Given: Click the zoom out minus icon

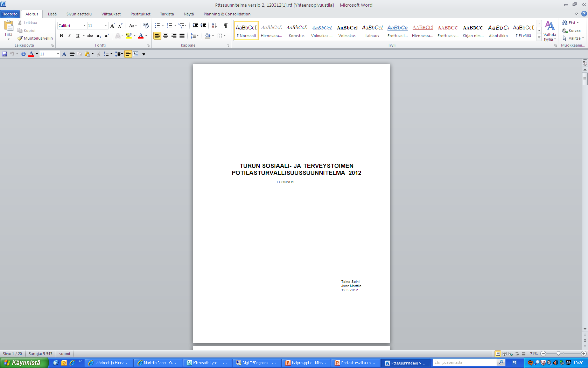Looking at the screenshot, I should [543, 354].
